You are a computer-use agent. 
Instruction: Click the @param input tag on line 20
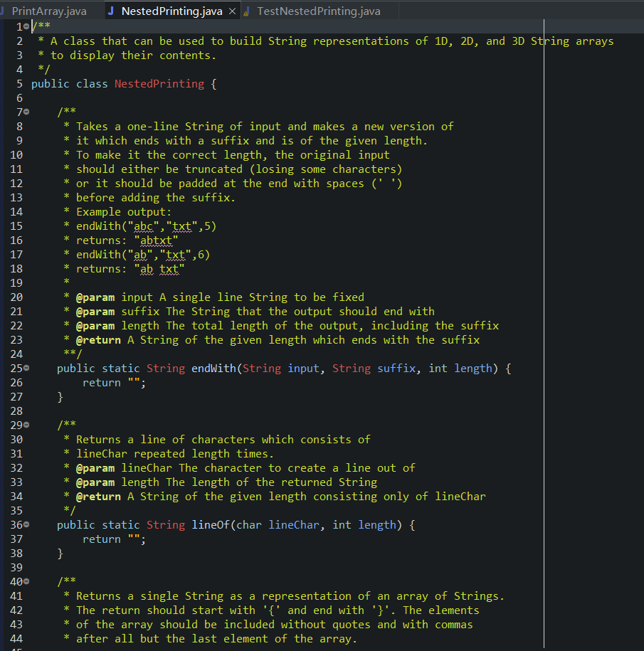(x=95, y=297)
